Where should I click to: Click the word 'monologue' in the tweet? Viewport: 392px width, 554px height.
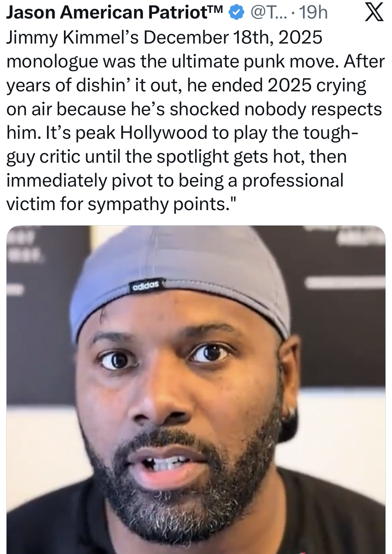coord(52,62)
